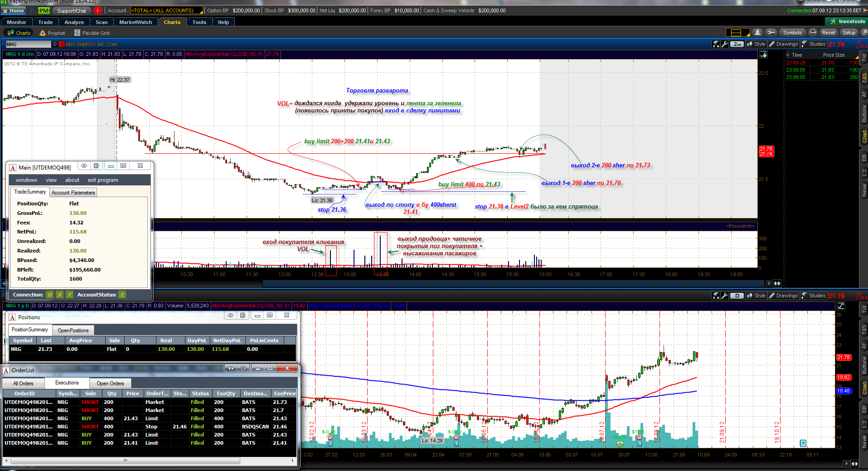The width and height of the screenshot is (868, 471).
Task: Open the view menu in Main window
Action: click(51, 180)
